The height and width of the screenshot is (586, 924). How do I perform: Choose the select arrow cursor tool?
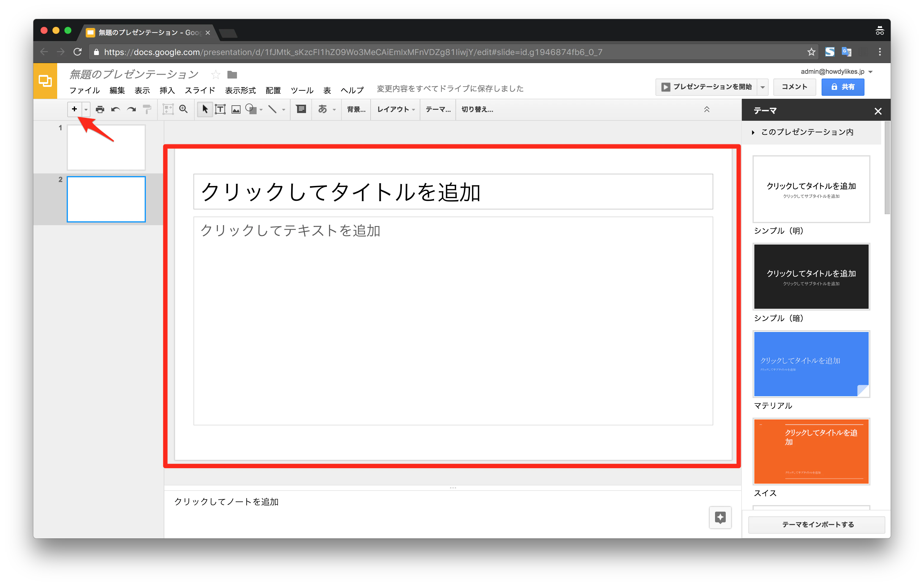pyautogui.click(x=205, y=109)
